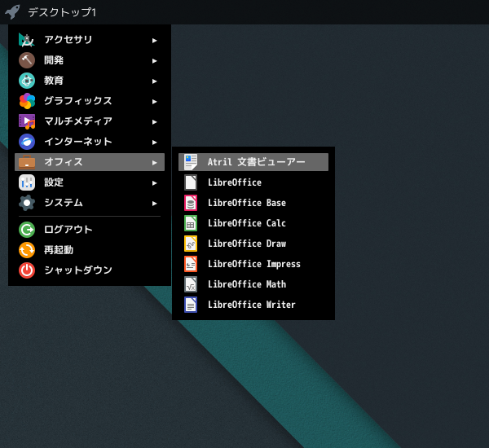Launch LibreOffice Base
The image size is (489, 448).
pyautogui.click(x=253, y=203)
